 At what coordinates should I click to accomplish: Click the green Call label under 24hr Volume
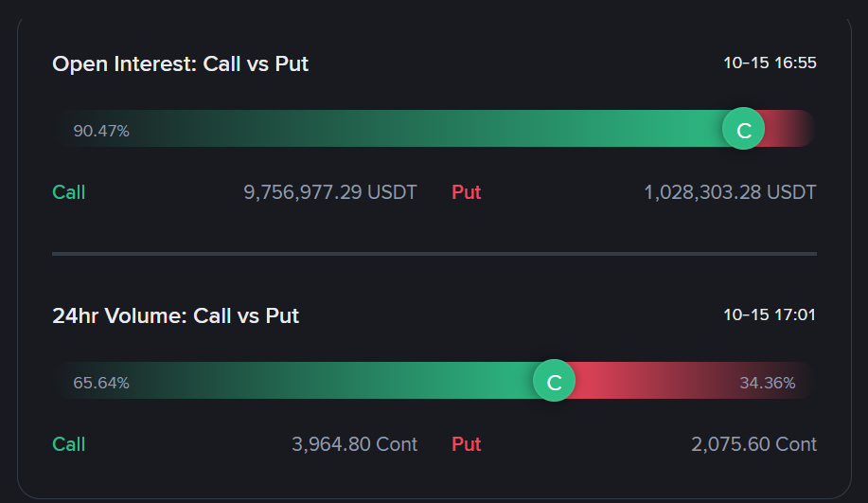(x=69, y=444)
